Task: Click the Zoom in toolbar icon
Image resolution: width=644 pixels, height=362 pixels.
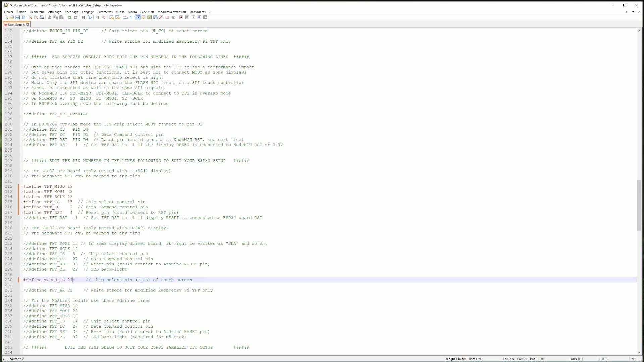Action: click(98, 17)
